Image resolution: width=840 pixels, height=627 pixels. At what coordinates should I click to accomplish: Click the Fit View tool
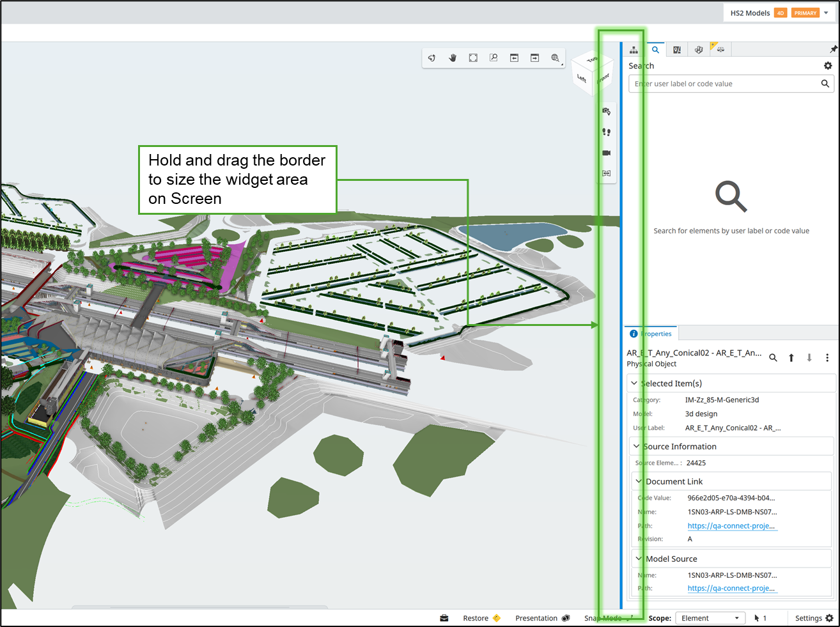pos(473,58)
